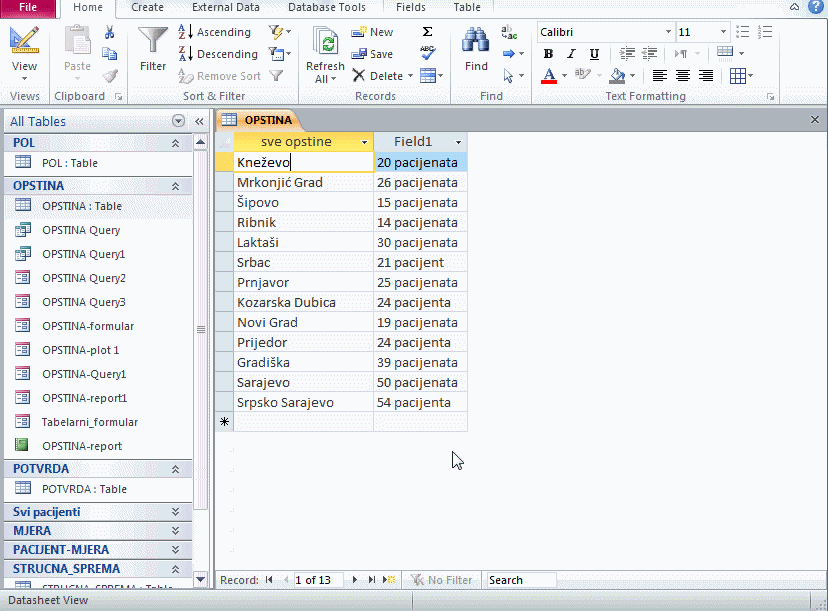Image resolution: width=828 pixels, height=611 pixels.
Task: Go to next record navigation arrow
Action: point(354,580)
